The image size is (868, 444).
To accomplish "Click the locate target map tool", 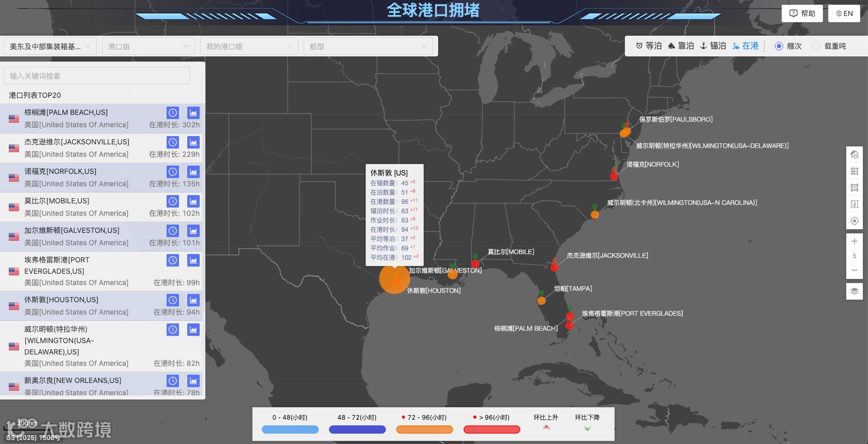I will click(x=855, y=221).
